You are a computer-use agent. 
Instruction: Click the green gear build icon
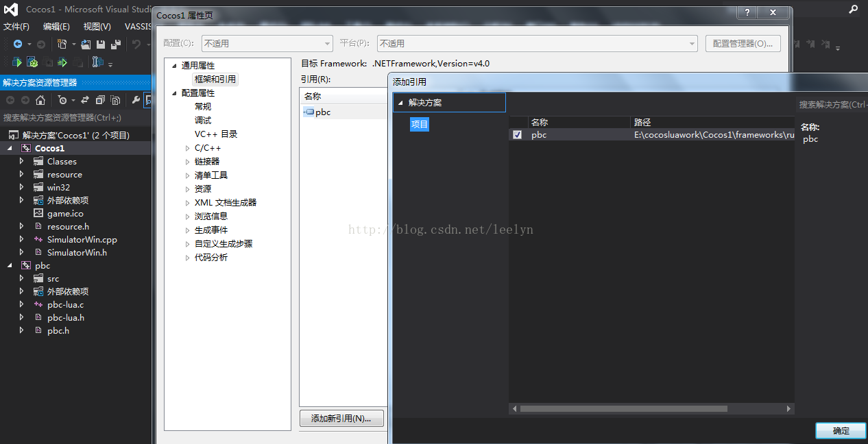32,62
